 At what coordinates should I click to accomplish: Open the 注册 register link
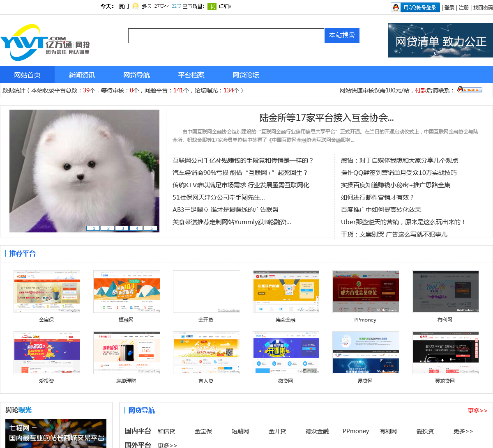click(463, 7)
